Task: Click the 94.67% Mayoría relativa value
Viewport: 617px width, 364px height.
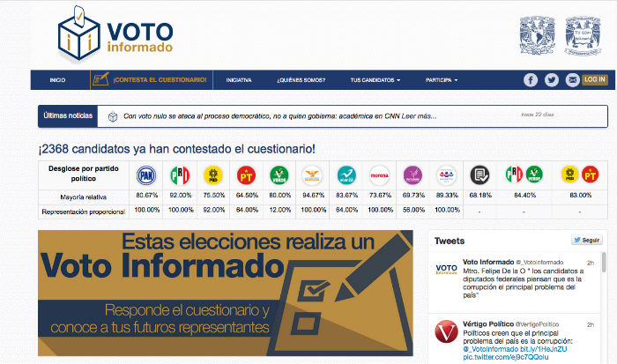Action: 313,195
